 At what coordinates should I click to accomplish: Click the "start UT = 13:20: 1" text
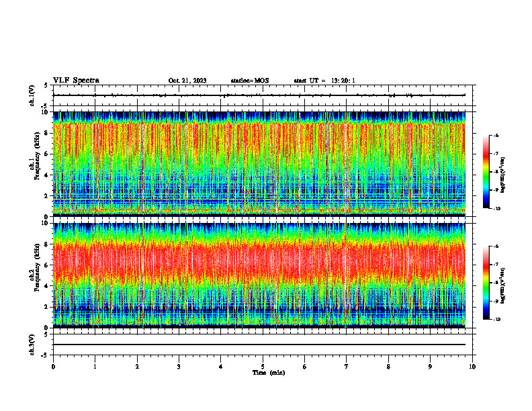pos(324,81)
